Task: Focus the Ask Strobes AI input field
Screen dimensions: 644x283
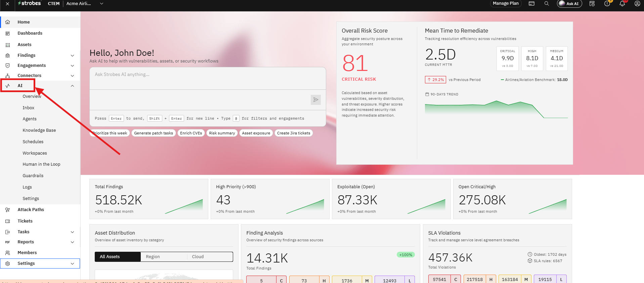Action: coord(208,78)
